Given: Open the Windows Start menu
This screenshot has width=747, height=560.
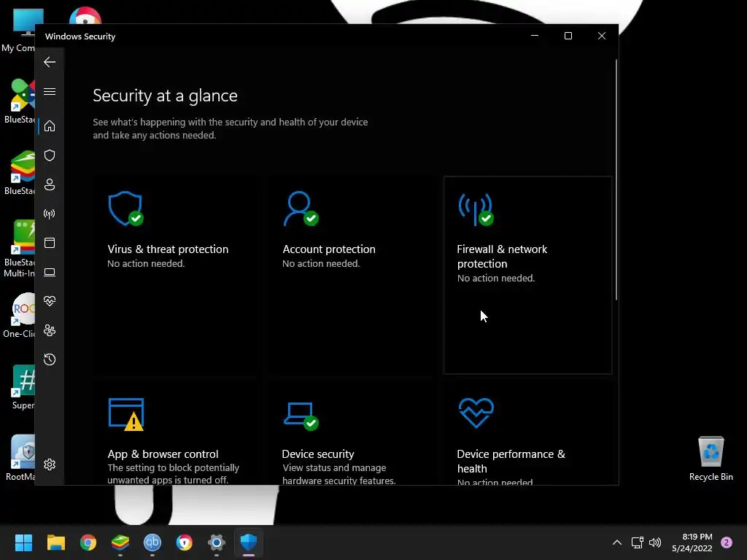Looking at the screenshot, I should tap(23, 542).
